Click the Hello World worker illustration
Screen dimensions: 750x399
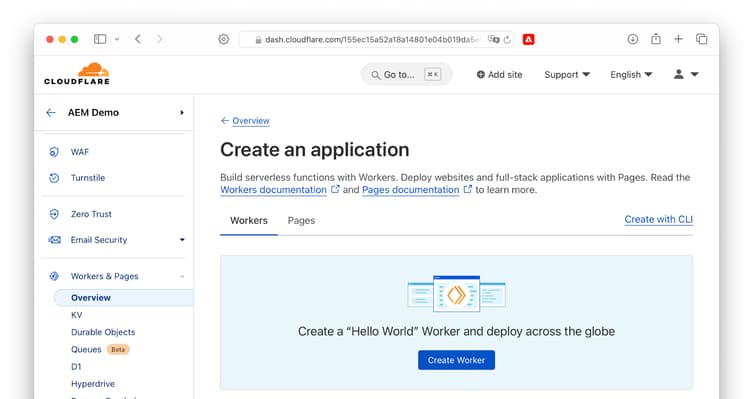tap(456, 294)
